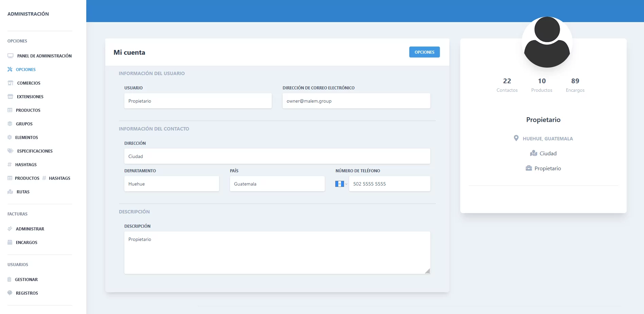The height and width of the screenshot is (314, 644).
Task: Click the Dirección field containing Ciudad
Action: tap(277, 156)
